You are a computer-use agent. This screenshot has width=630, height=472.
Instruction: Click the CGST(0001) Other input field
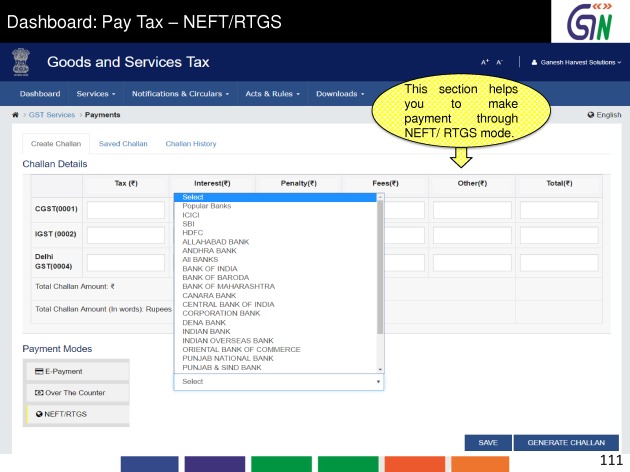472,210
